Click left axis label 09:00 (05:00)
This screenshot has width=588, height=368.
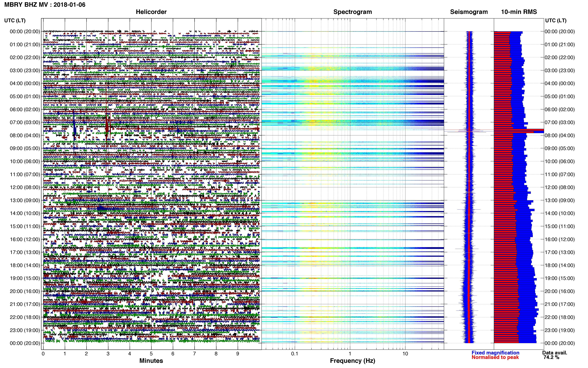(25, 148)
